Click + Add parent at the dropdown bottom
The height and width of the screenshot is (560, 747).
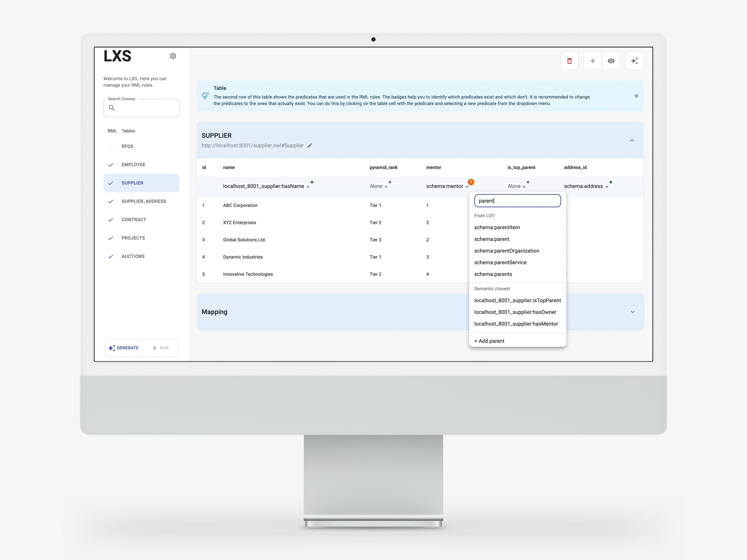pos(489,341)
